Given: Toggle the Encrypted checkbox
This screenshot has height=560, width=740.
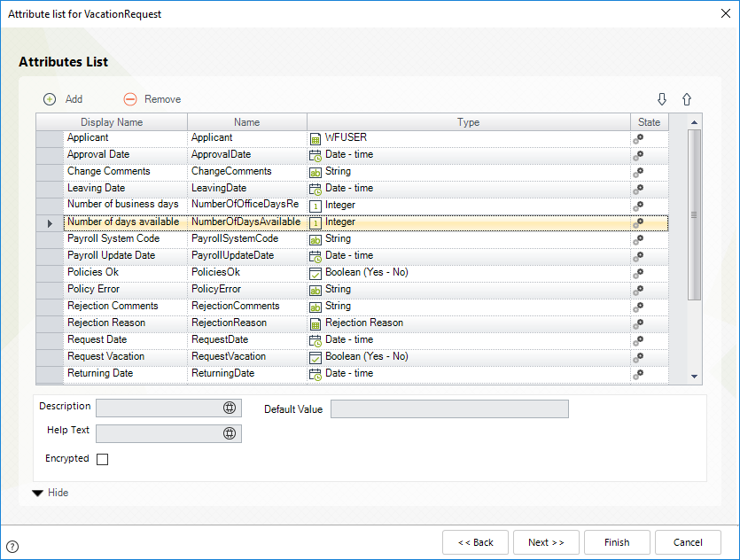Looking at the screenshot, I should 103,459.
